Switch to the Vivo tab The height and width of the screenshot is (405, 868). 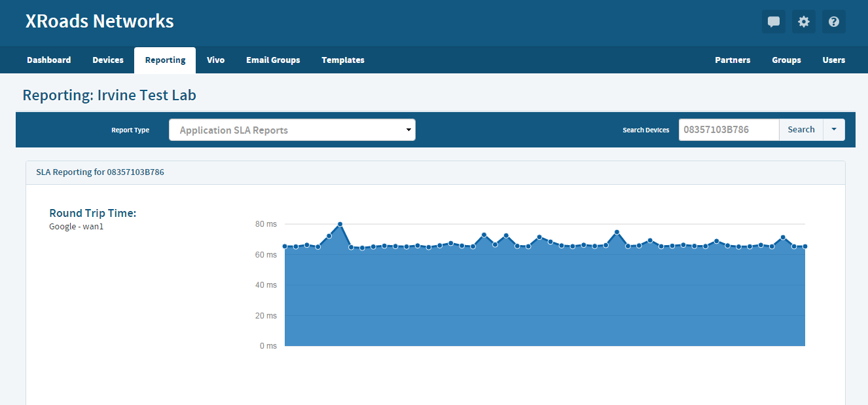point(215,60)
